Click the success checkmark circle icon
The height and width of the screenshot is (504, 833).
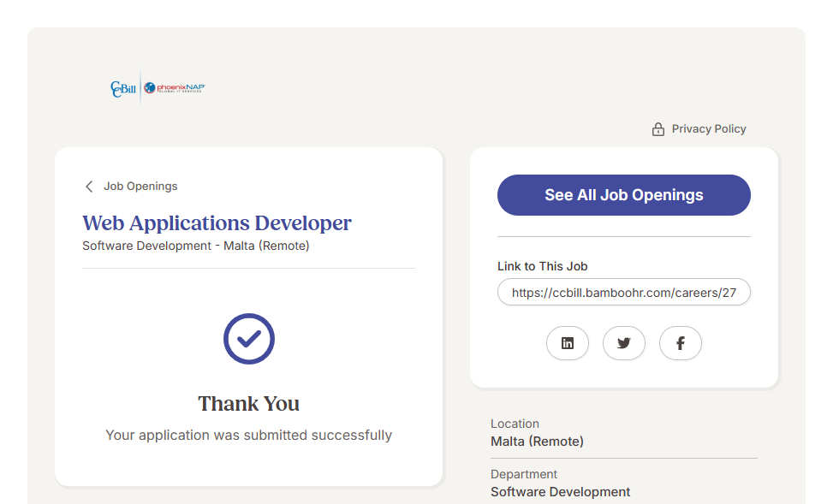pos(249,339)
